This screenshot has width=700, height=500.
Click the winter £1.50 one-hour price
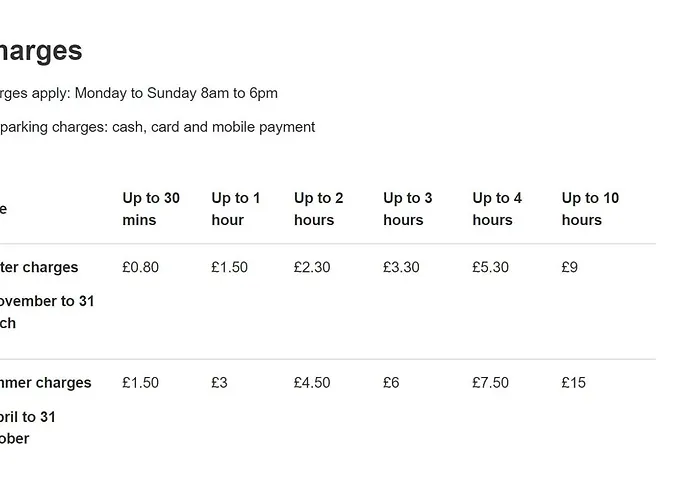[x=229, y=267]
